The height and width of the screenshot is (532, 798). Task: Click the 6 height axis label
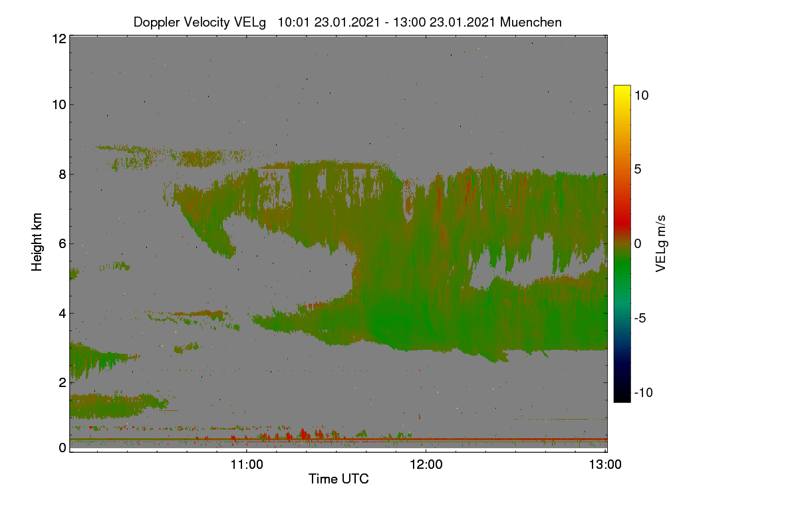63,243
